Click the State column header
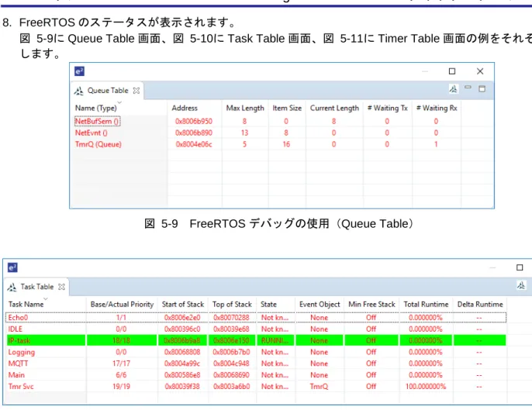This screenshot has height=410, width=532. coord(268,305)
